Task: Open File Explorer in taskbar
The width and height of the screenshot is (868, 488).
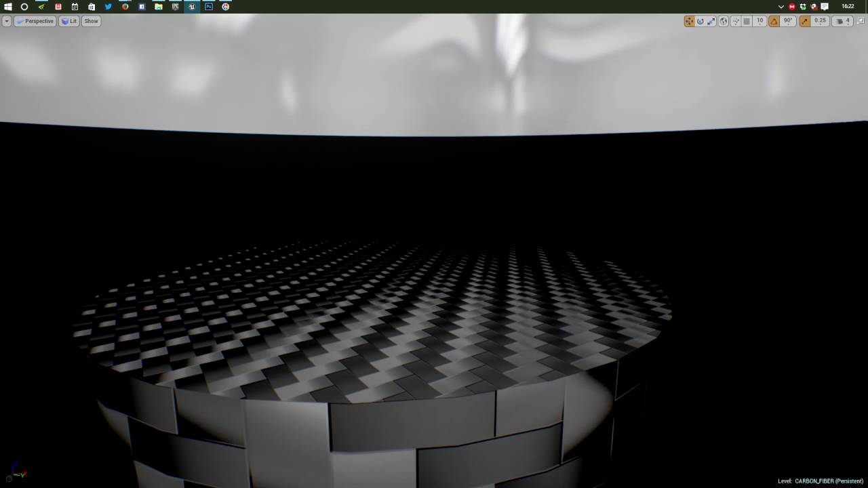Action: (x=159, y=7)
